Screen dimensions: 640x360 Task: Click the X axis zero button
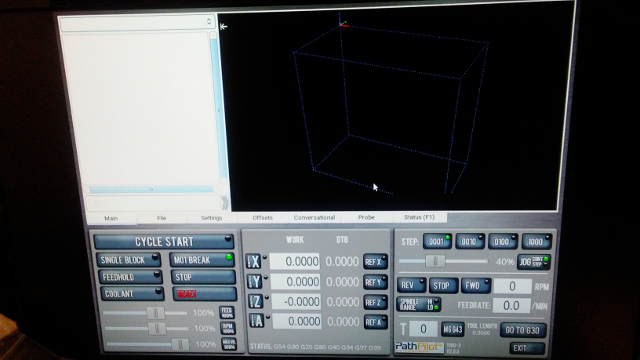click(x=254, y=261)
